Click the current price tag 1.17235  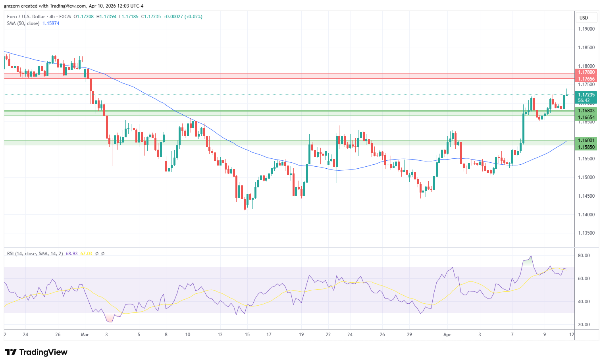coord(586,95)
